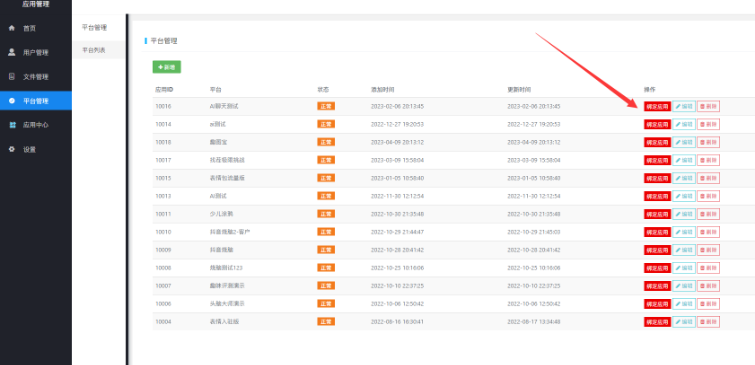Delete app 10004 with the trash button
Screen dimensions: 755x365
708,322
